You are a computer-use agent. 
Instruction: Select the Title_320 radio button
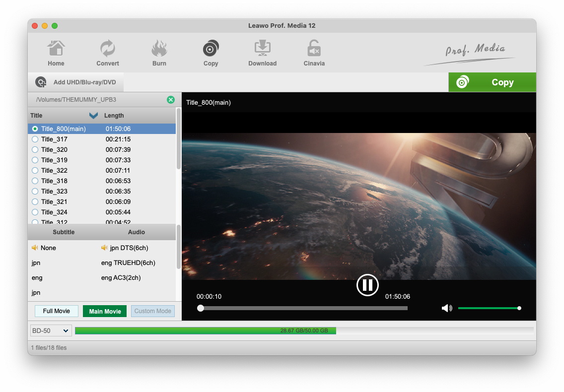pyautogui.click(x=35, y=150)
